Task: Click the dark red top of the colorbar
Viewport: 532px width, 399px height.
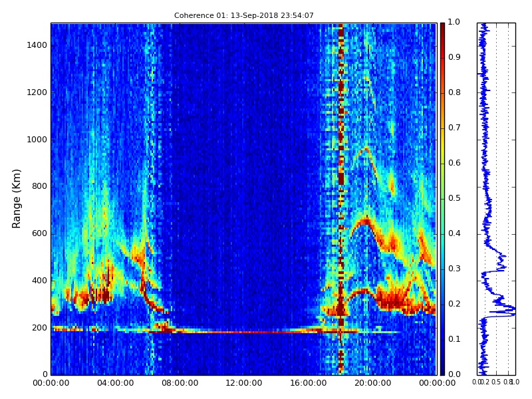Action: point(442,29)
